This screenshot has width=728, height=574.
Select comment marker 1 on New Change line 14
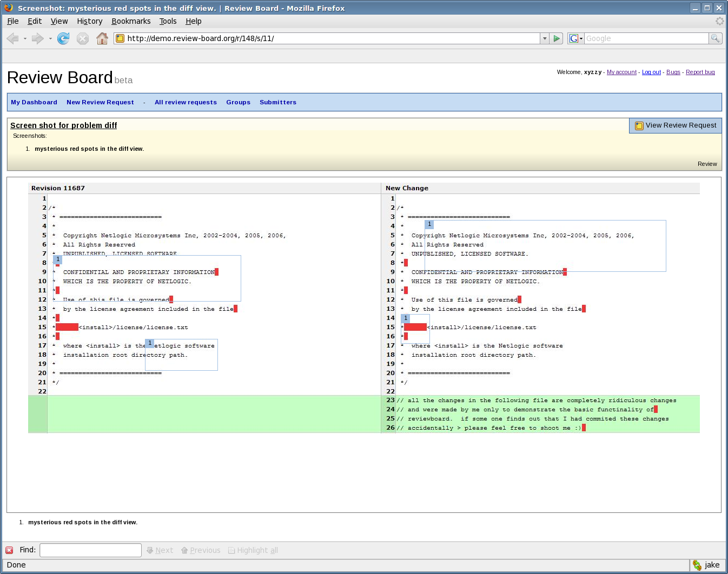pos(406,318)
